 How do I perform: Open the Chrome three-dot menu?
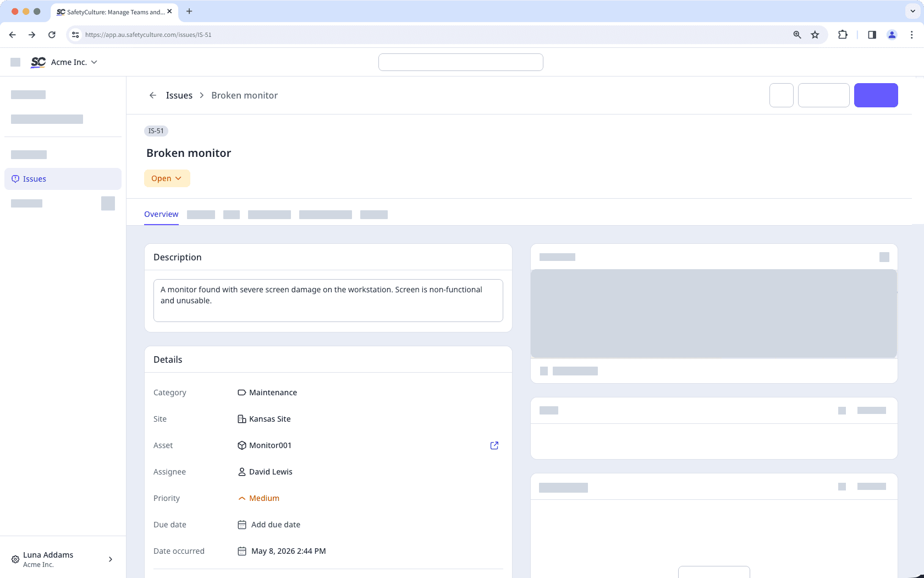[x=911, y=35]
